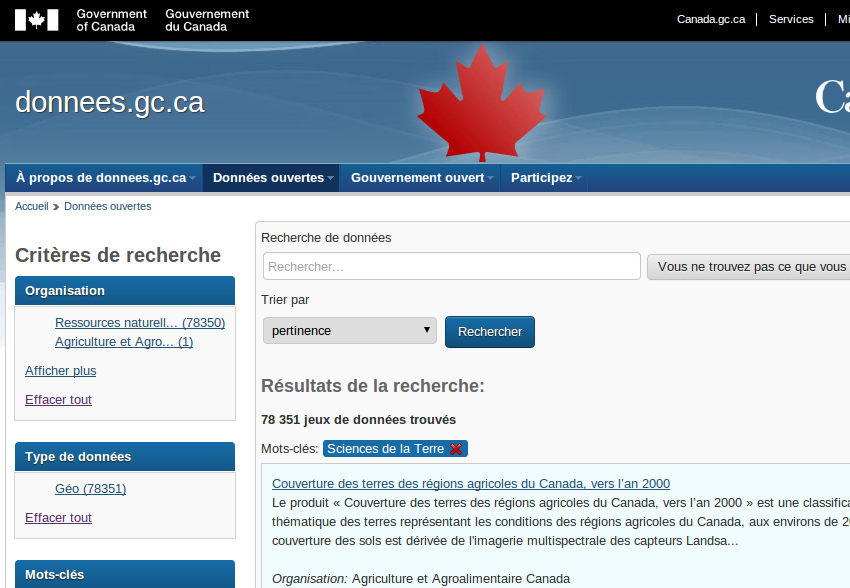Viewport: 850px width, 588px height.
Task: Click the Mots-clés panel header
Action: click(125, 574)
